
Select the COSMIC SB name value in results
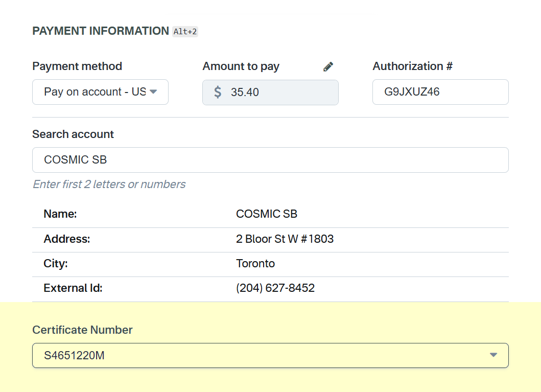pos(266,214)
